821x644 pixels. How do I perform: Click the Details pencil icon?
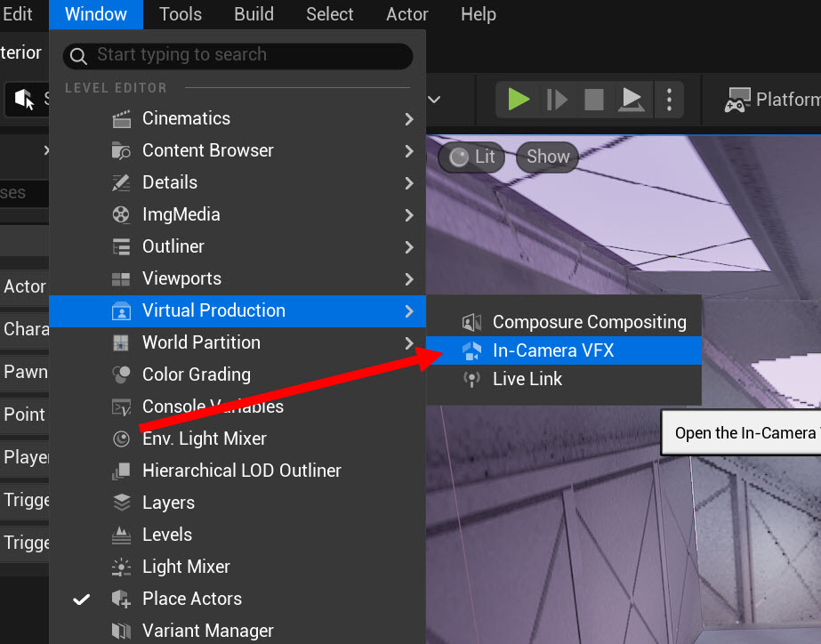[122, 182]
